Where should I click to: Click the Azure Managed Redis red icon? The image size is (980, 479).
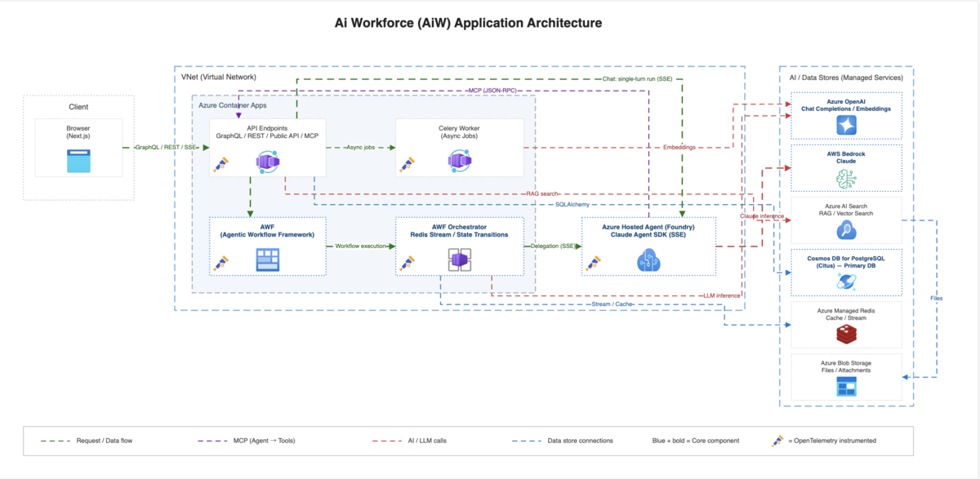click(846, 333)
